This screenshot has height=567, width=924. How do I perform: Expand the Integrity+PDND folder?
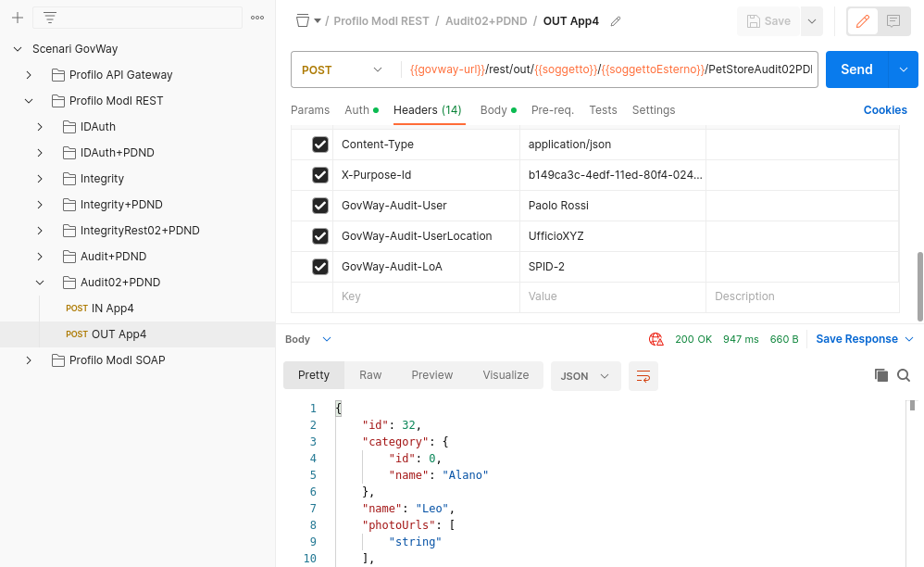(40, 205)
